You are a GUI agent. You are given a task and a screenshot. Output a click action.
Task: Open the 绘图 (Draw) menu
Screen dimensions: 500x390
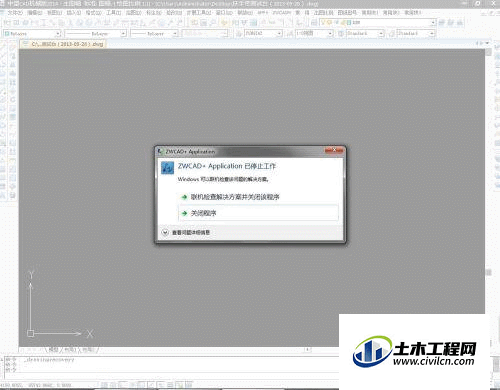133,13
